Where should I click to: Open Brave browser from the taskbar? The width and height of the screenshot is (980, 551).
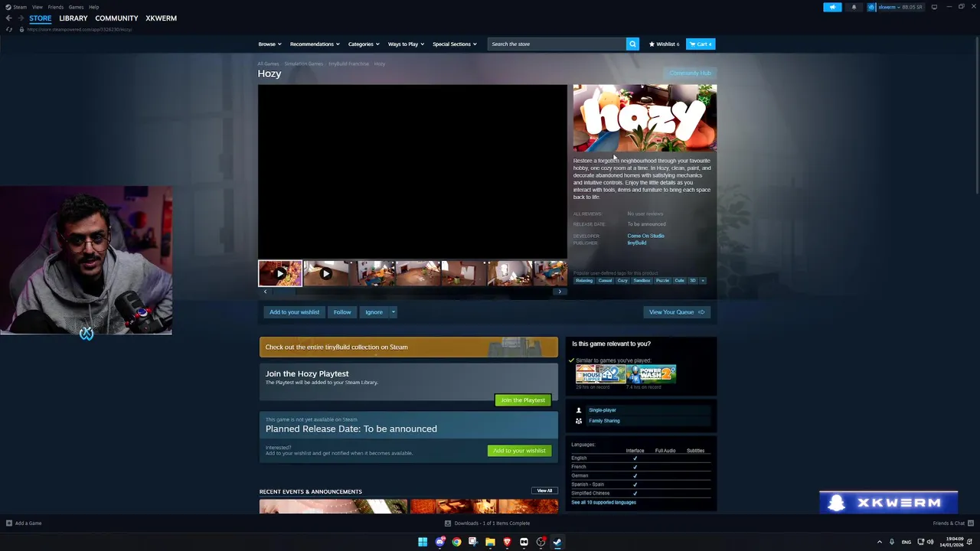click(x=507, y=542)
